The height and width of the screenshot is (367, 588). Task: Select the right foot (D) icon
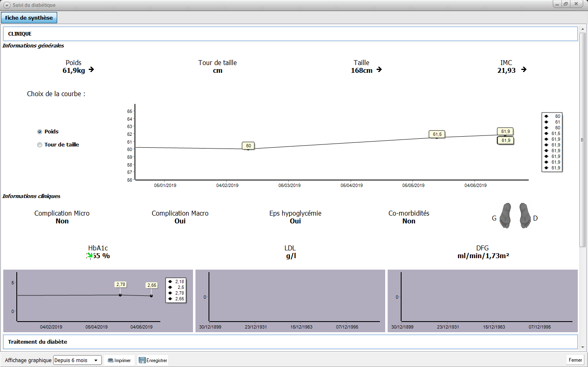(x=525, y=215)
